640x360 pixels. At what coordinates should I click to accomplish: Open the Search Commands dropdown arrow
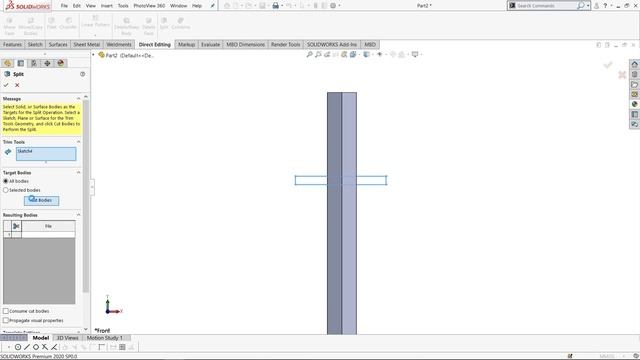point(588,6)
